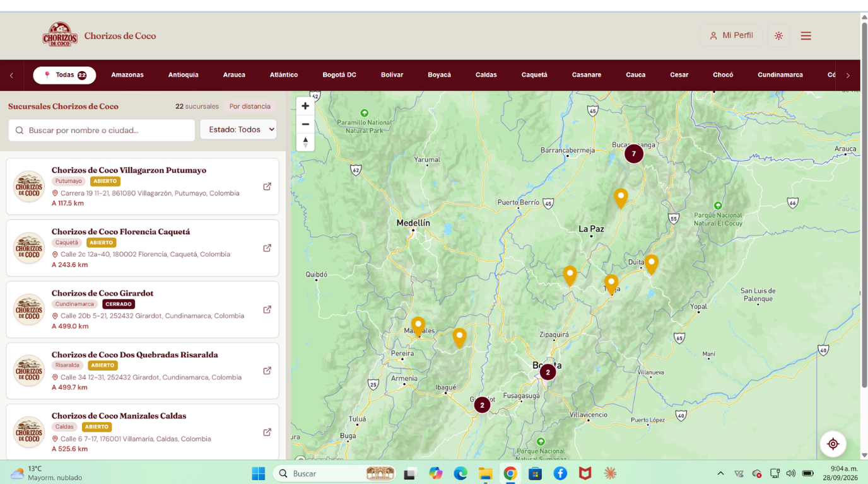This screenshot has height=484, width=868.
Task: Open the Estado: Todos dropdown
Action: click(x=238, y=129)
